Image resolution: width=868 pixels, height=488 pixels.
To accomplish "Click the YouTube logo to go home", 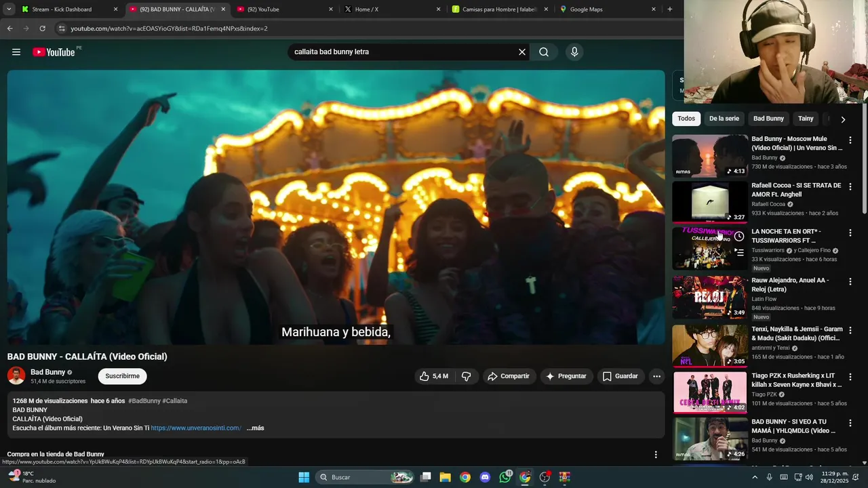I will pyautogui.click(x=54, y=52).
